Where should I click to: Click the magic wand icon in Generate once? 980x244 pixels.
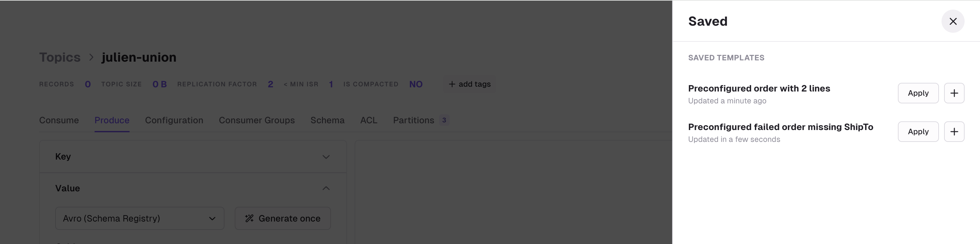pos(249,219)
